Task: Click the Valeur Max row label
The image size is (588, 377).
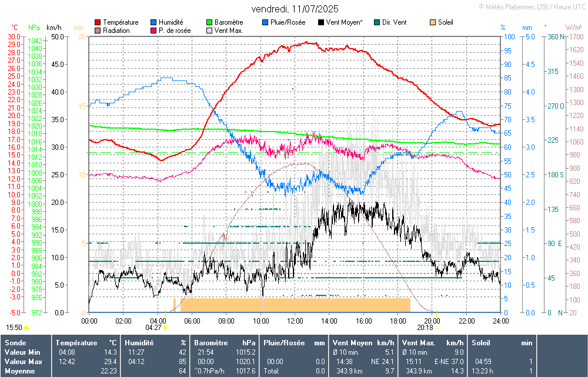Action: tap(24, 362)
